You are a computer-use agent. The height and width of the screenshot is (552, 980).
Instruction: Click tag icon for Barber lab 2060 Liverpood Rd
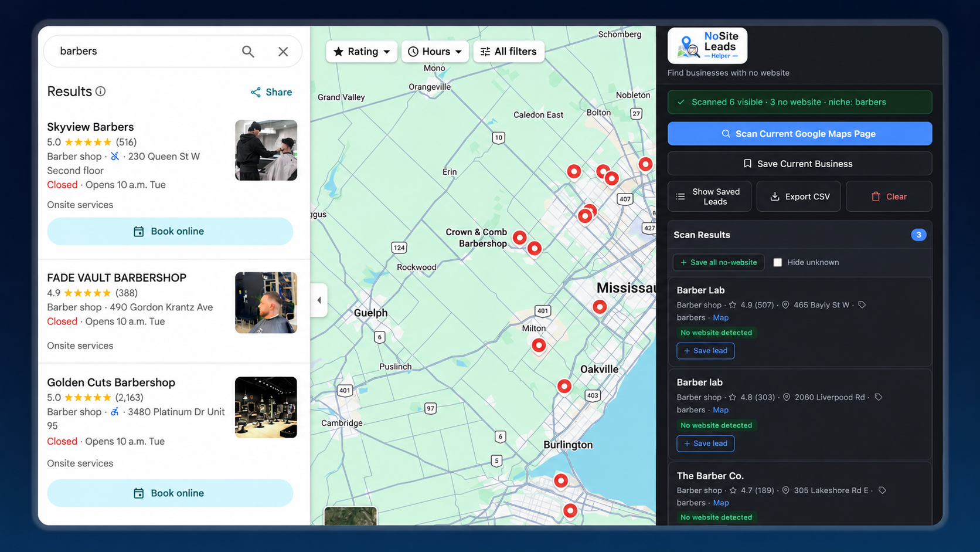point(878,397)
